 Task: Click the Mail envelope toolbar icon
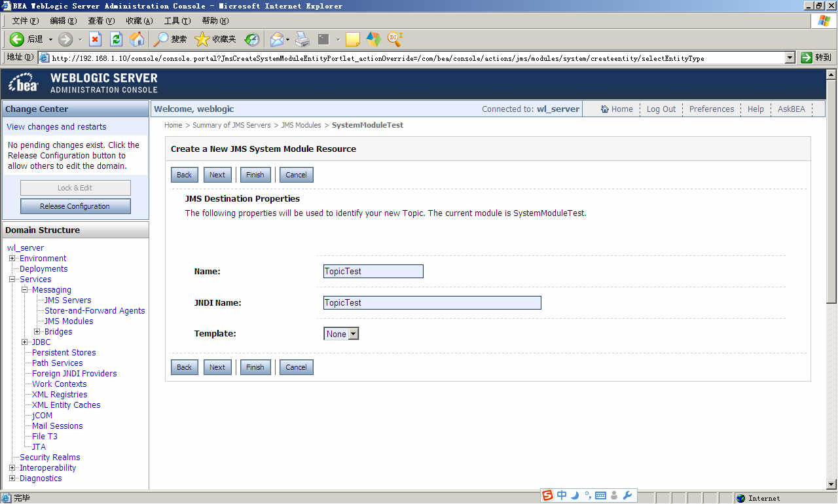click(277, 39)
